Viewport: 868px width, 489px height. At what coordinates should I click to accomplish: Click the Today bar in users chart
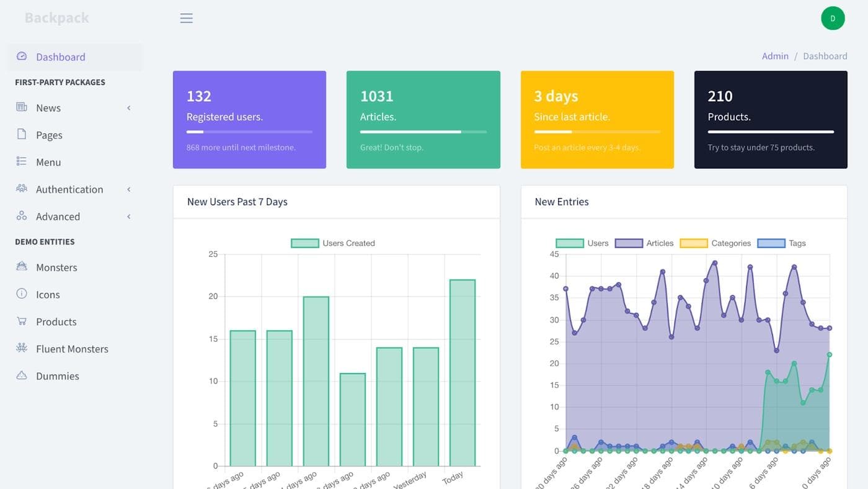coord(463,372)
